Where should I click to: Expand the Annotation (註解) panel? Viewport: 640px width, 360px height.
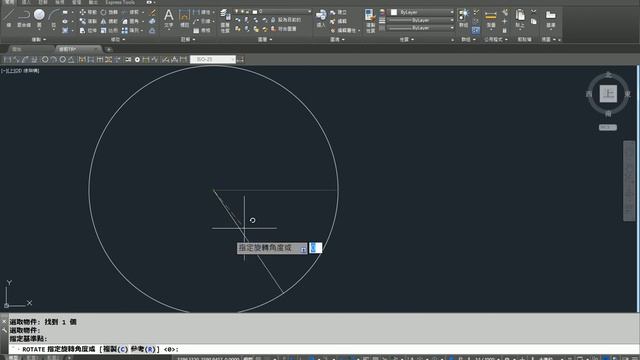click(188, 40)
